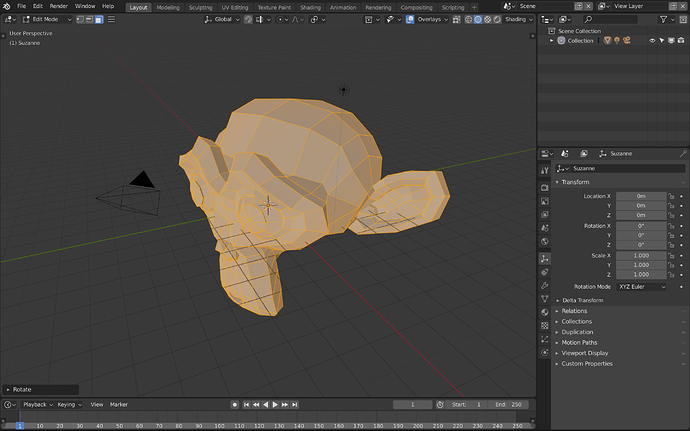
Task: Open the Edit Mode dropdown
Action: click(x=47, y=19)
